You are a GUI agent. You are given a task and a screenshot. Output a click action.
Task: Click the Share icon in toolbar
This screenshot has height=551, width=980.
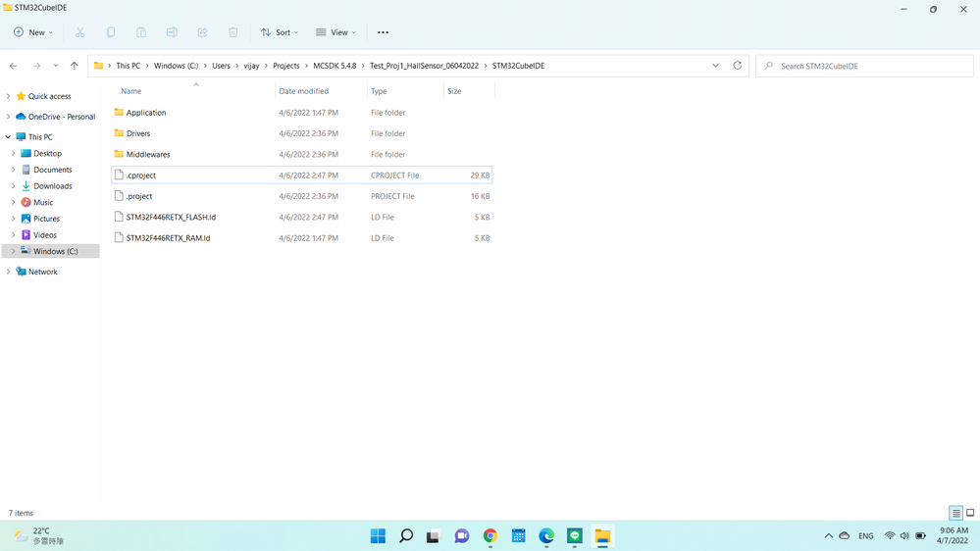(x=202, y=32)
